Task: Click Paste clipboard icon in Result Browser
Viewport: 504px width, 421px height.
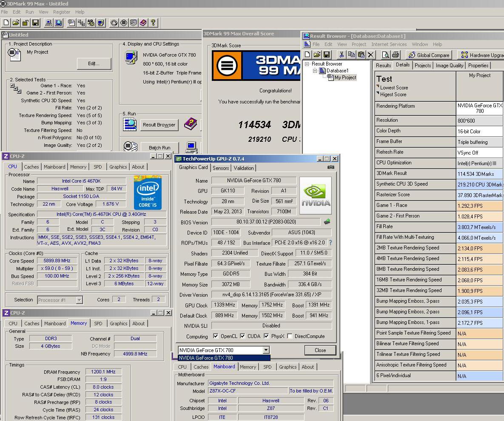Action: [x=361, y=54]
